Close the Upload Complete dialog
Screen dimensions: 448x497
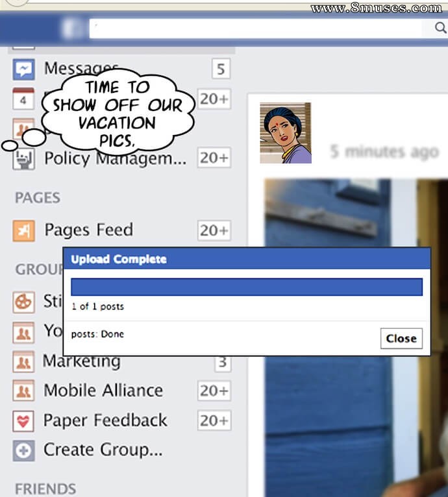click(x=401, y=338)
